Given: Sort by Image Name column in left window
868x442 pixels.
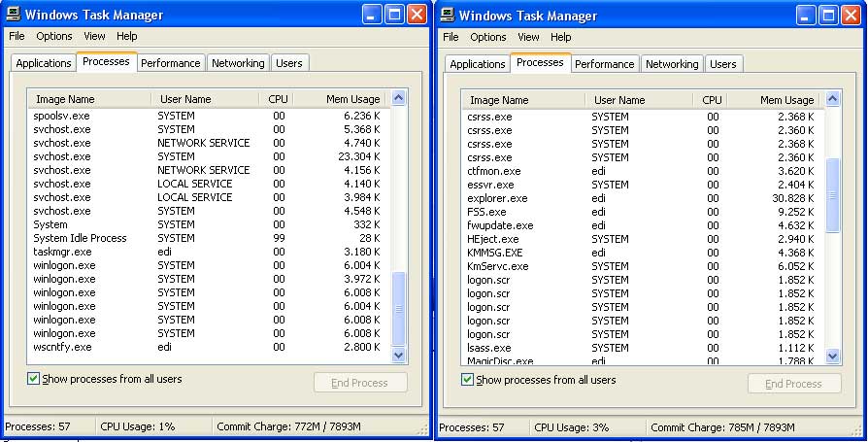Looking at the screenshot, I should pos(89,99).
